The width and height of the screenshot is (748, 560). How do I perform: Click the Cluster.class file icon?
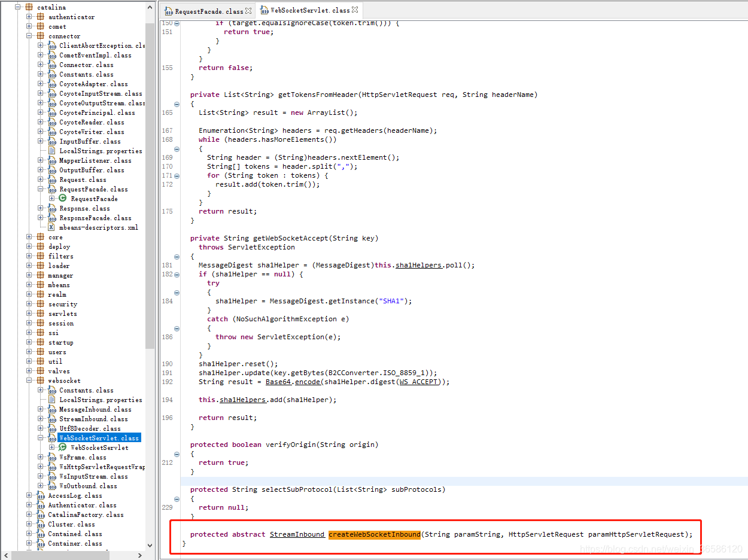pyautogui.click(x=41, y=524)
